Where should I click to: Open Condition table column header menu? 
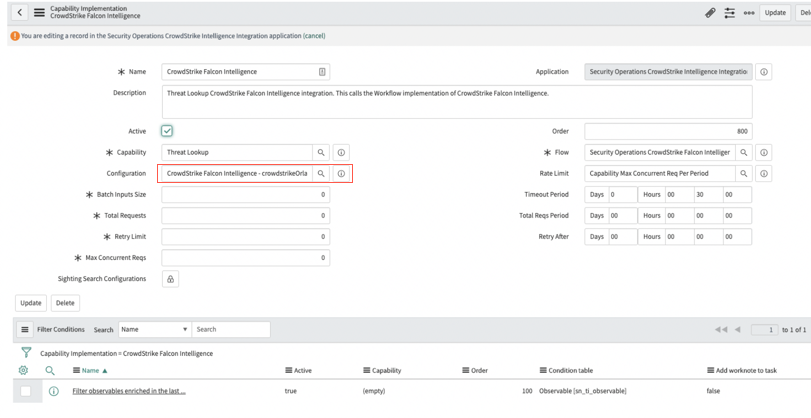tap(543, 370)
